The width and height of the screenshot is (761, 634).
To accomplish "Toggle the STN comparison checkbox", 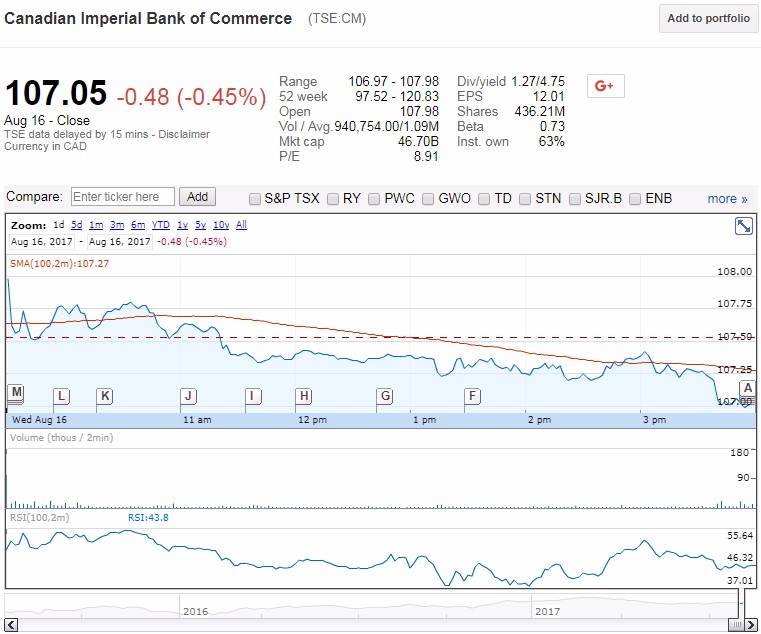I will pos(525,199).
